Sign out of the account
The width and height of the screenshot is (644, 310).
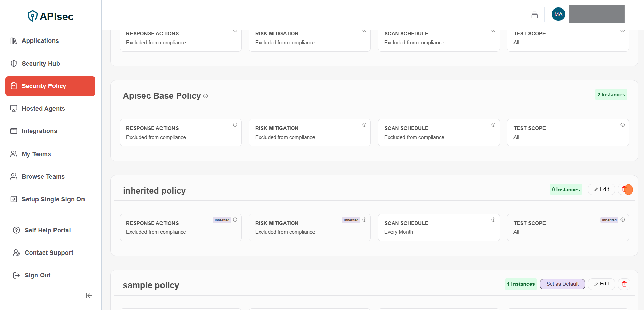(x=37, y=275)
